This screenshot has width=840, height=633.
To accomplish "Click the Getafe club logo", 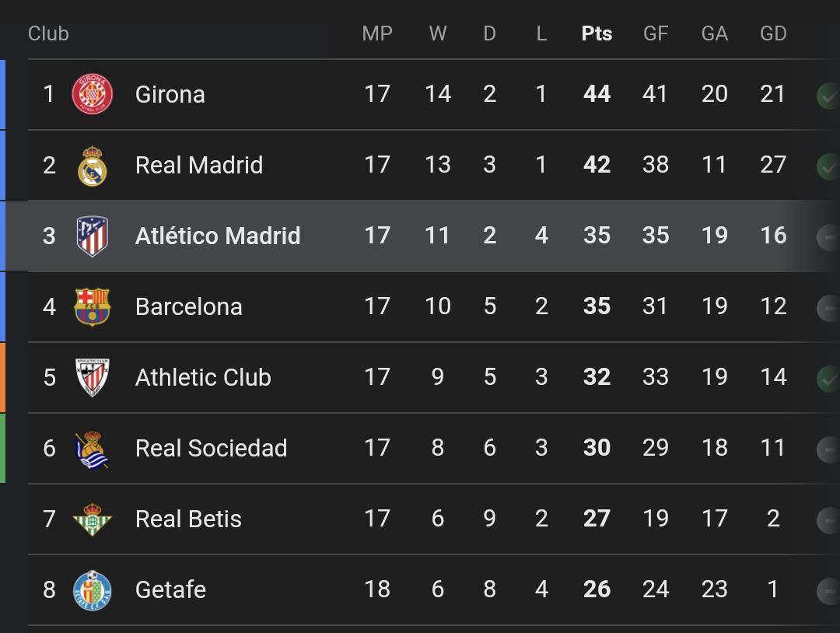I will coord(93,590).
